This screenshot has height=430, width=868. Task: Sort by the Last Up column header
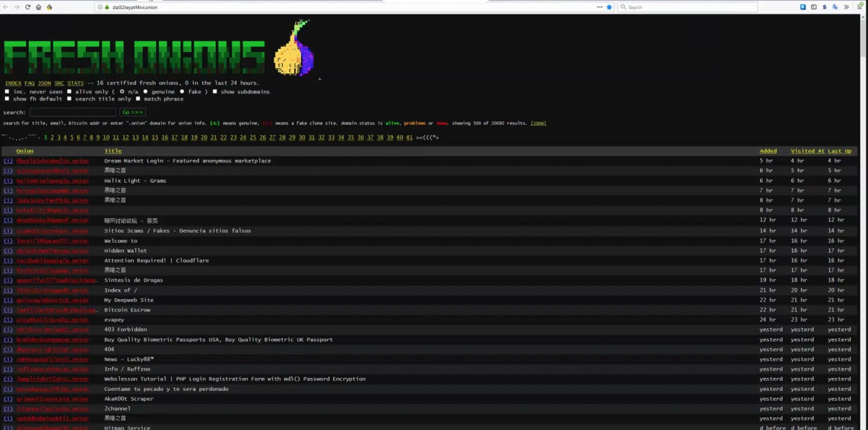tap(840, 151)
